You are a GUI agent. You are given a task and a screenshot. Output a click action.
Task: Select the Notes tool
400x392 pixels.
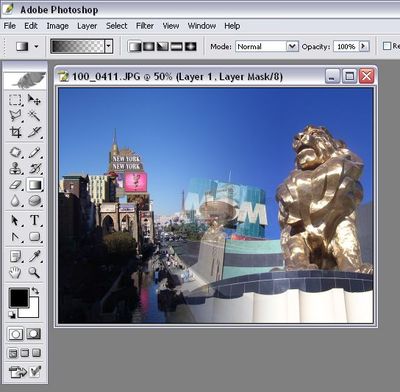click(x=15, y=256)
